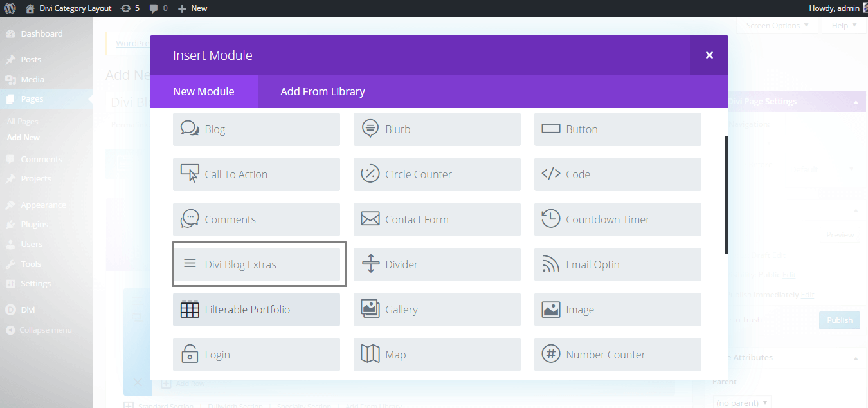This screenshot has width=868, height=408.
Task: Select the Filterable Portfolio module
Action: coord(256,309)
